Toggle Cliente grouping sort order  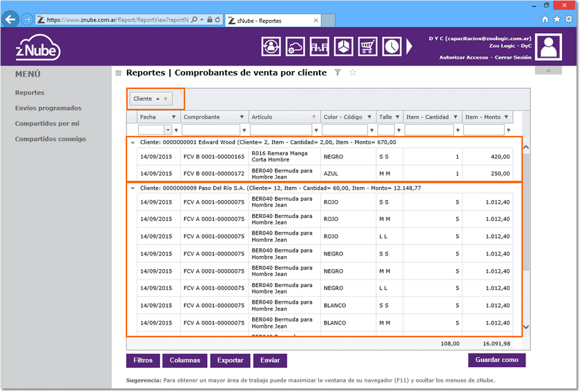pyautogui.click(x=157, y=99)
